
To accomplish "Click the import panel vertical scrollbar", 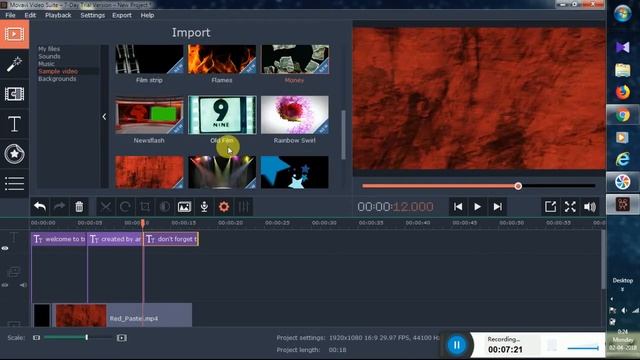I will tap(343, 135).
